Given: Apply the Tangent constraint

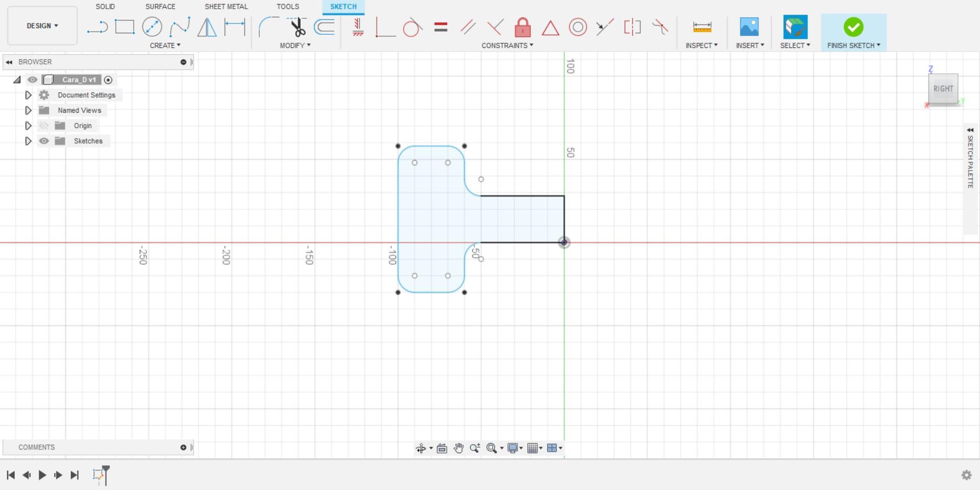Looking at the screenshot, I should (x=412, y=27).
